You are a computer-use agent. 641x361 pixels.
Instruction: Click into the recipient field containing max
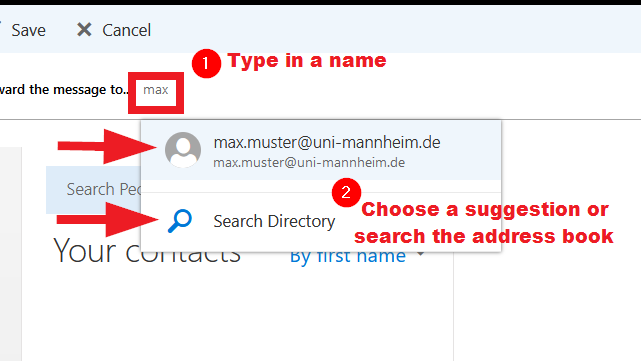tap(156, 93)
